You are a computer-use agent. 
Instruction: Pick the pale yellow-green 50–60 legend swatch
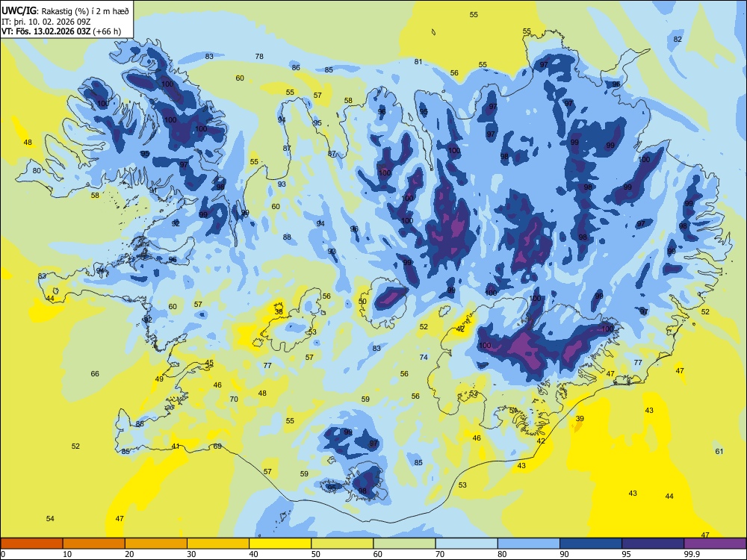point(342,544)
